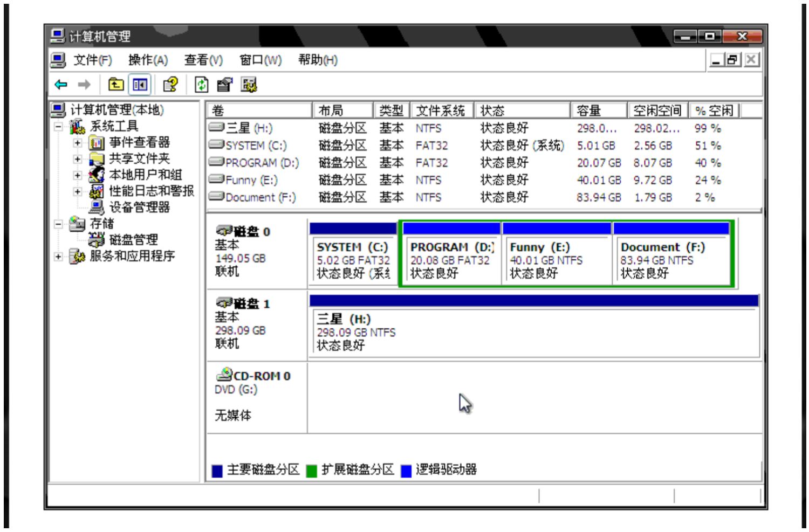Click the 设备管理器 icon
Screen dimensions: 809x532
[97, 207]
